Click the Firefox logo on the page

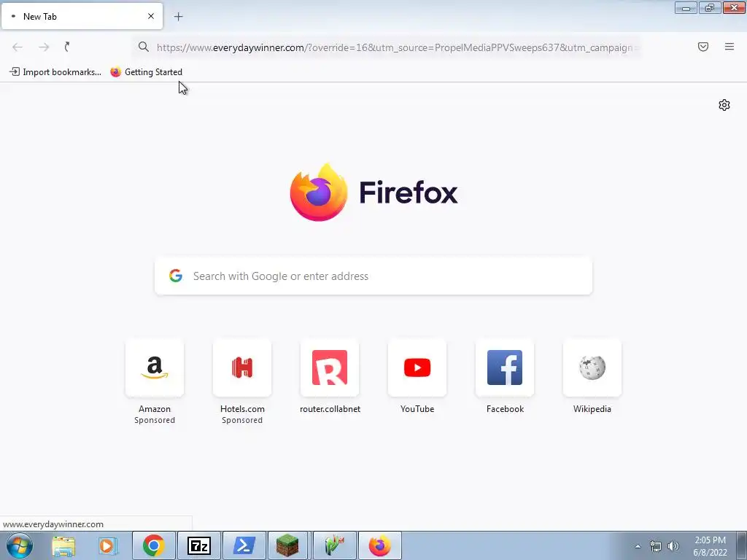pyautogui.click(x=319, y=192)
